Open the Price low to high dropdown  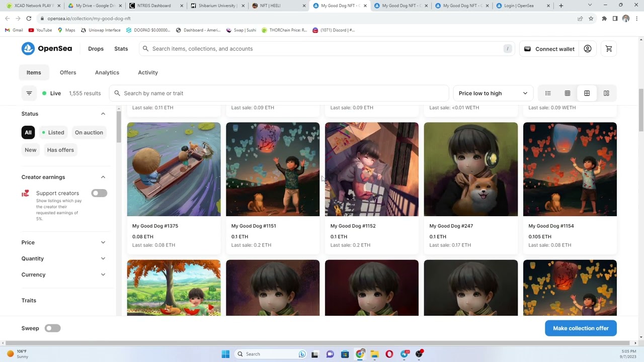(x=493, y=93)
